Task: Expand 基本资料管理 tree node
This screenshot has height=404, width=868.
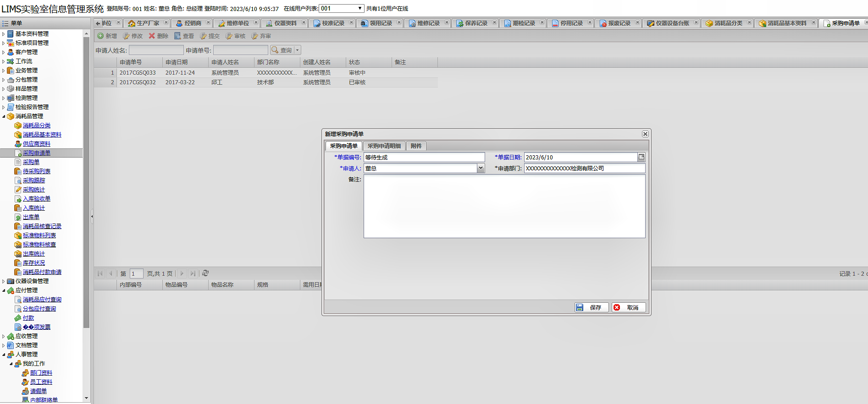Action: (x=4, y=34)
